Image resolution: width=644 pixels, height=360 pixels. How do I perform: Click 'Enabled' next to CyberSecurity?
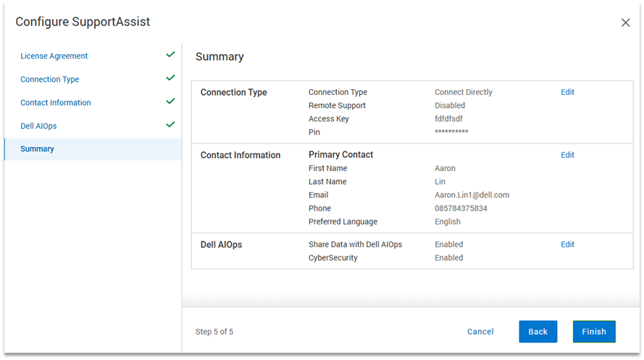click(448, 258)
